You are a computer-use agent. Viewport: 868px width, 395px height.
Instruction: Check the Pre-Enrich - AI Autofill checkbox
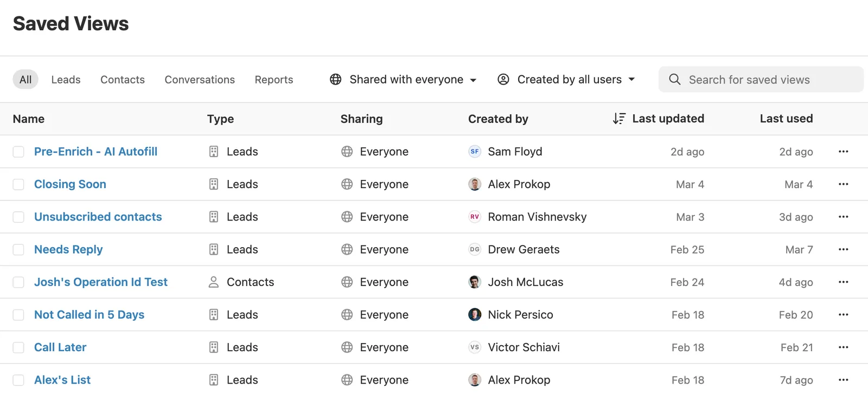18,152
